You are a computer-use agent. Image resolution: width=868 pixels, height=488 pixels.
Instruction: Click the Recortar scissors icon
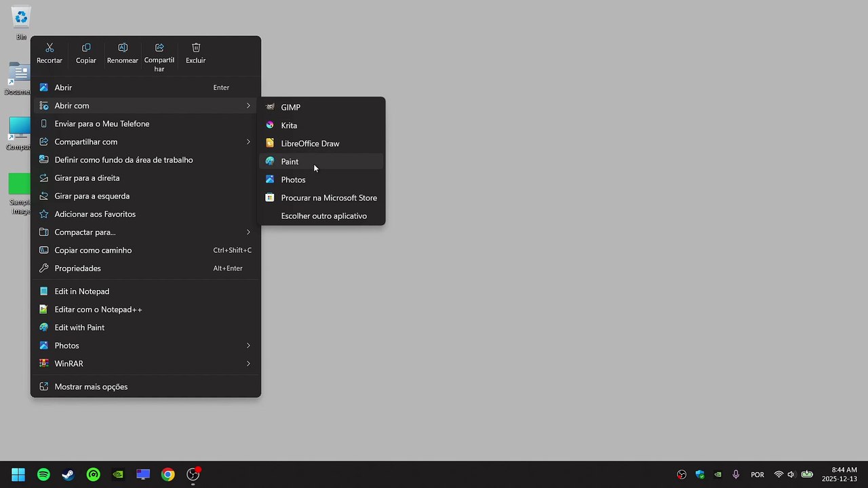(50, 47)
